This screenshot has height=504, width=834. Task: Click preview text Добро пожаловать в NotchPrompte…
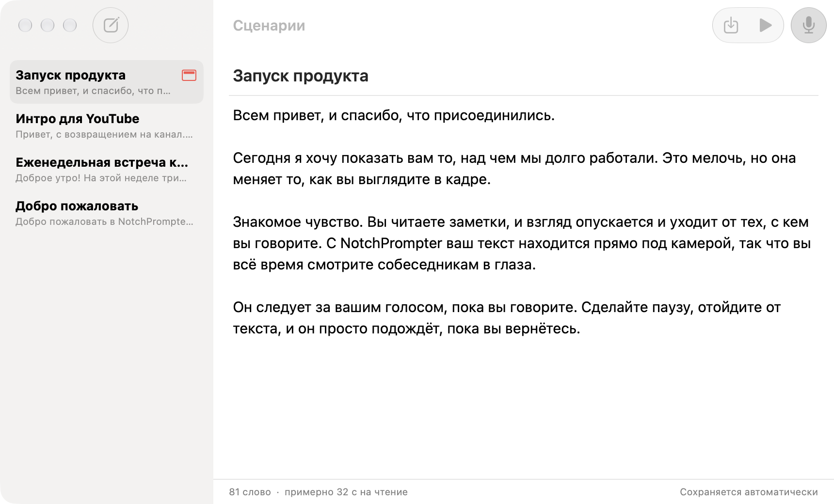coord(104,221)
